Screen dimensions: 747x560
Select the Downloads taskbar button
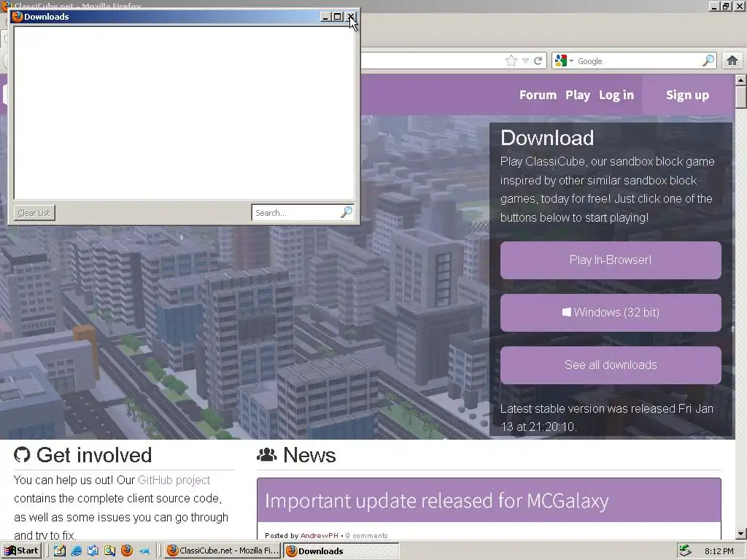(341, 551)
